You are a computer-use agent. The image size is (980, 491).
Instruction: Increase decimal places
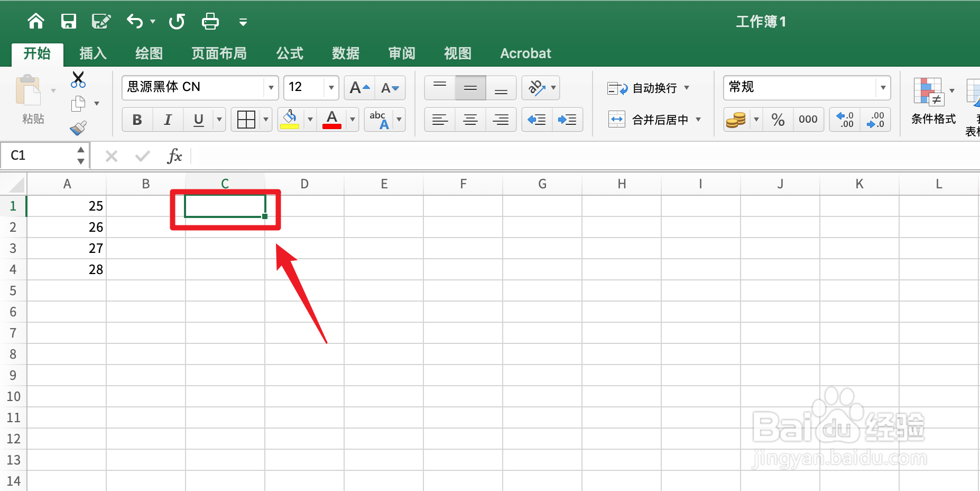pos(845,120)
